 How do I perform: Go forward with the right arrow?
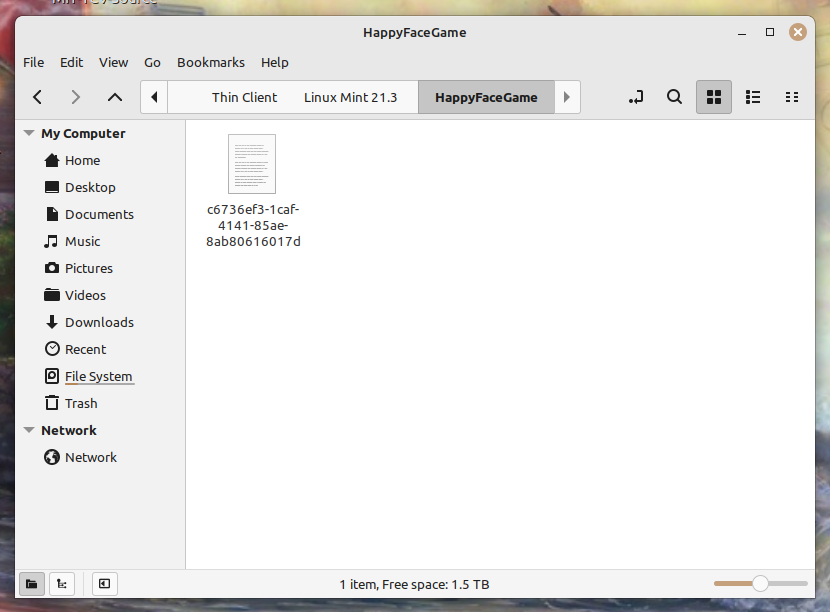click(76, 97)
